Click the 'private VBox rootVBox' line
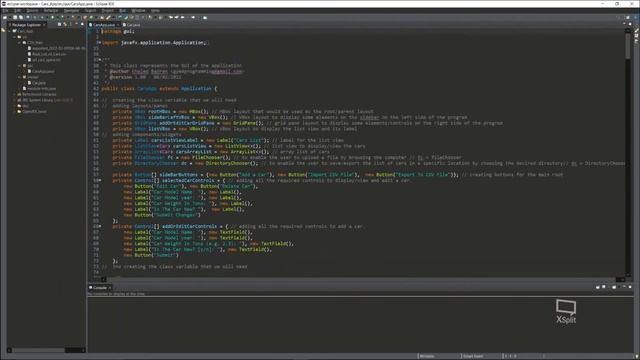Screen dimensions: 640x360 click(243, 111)
